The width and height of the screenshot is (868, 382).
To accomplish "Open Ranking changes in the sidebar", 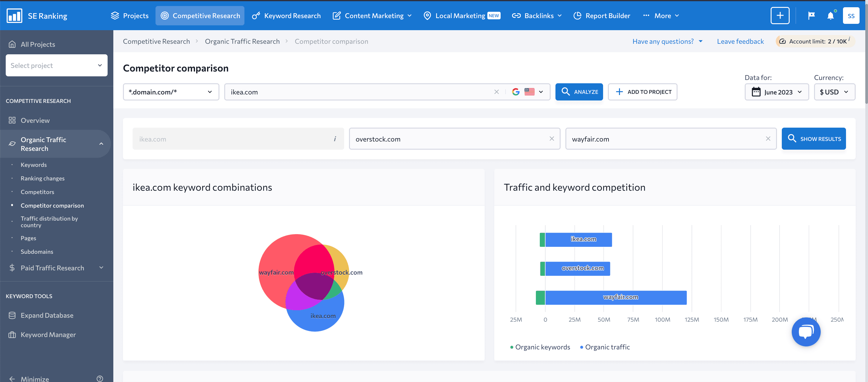I will (x=42, y=178).
